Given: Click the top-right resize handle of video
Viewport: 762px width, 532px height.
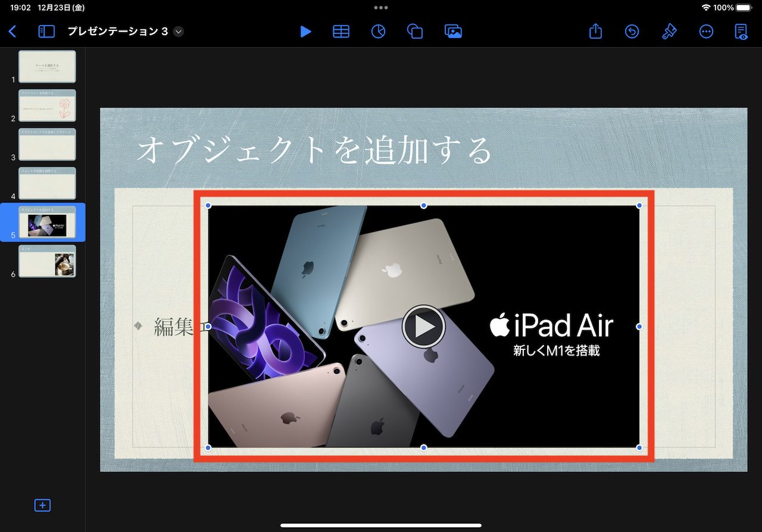Looking at the screenshot, I should 639,205.
